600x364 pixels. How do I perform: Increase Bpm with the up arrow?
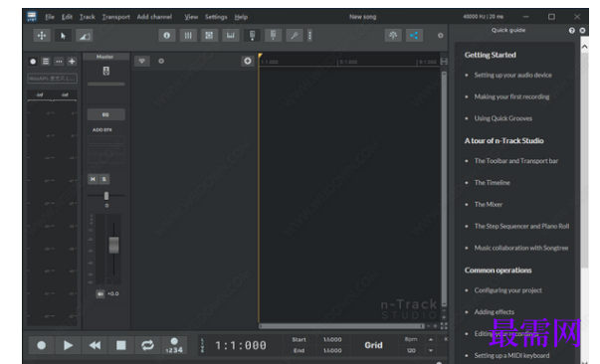coord(431,339)
